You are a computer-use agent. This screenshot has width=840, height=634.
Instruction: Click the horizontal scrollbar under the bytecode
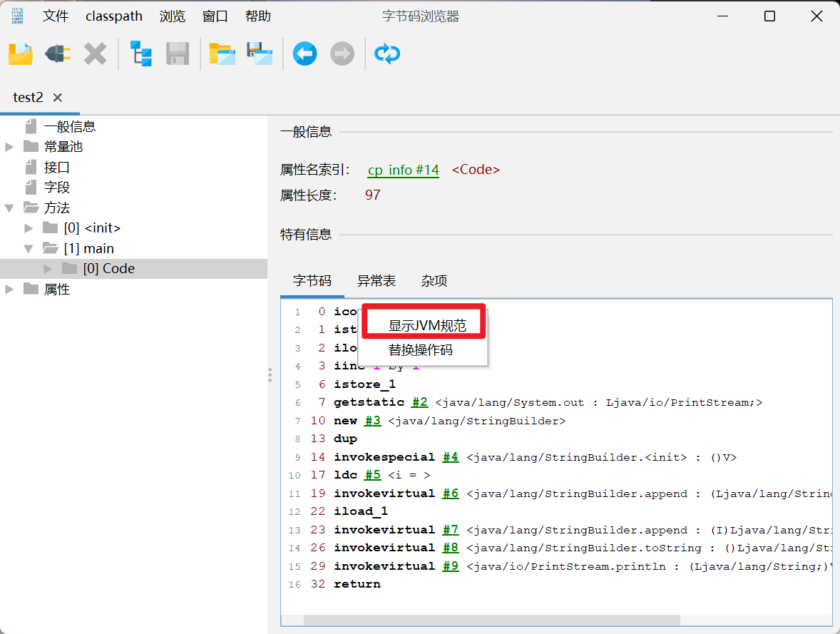tap(491, 620)
